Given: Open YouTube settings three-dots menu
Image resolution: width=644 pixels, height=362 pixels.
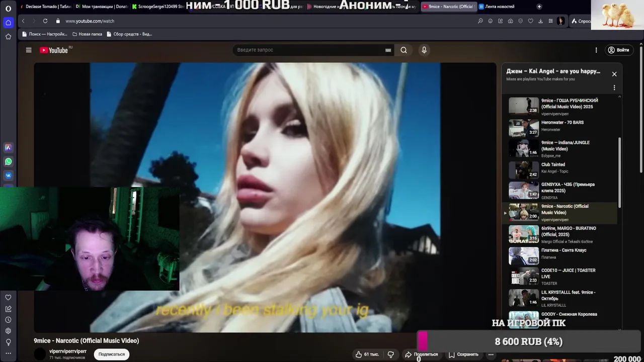Looking at the screenshot, I should tap(596, 50).
